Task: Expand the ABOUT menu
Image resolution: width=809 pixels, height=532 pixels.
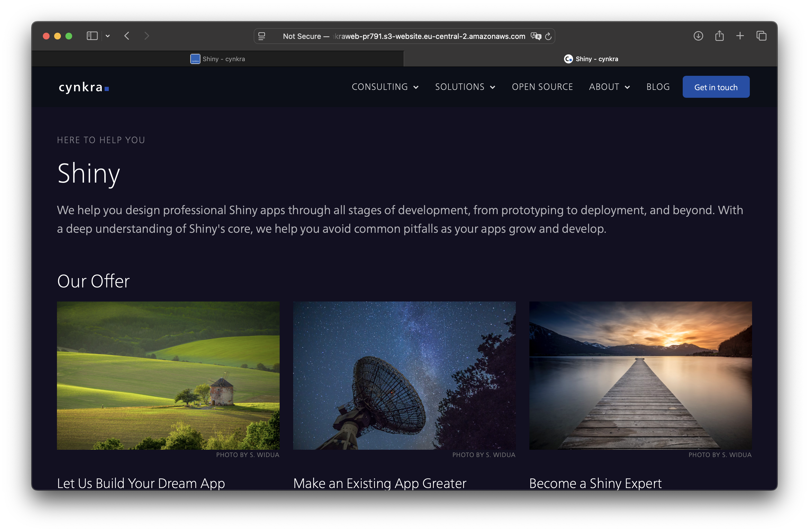Action: [609, 87]
